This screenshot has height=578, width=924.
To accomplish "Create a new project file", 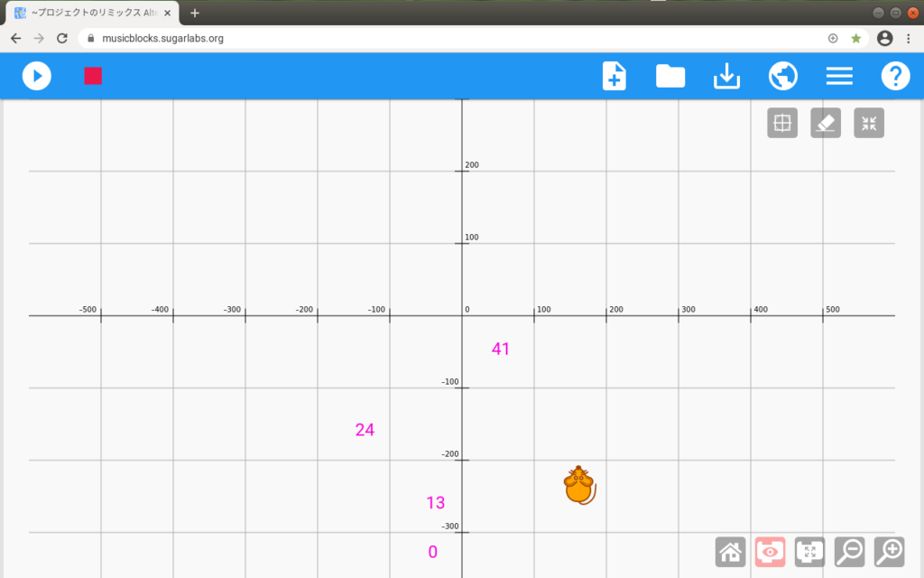I will [614, 76].
